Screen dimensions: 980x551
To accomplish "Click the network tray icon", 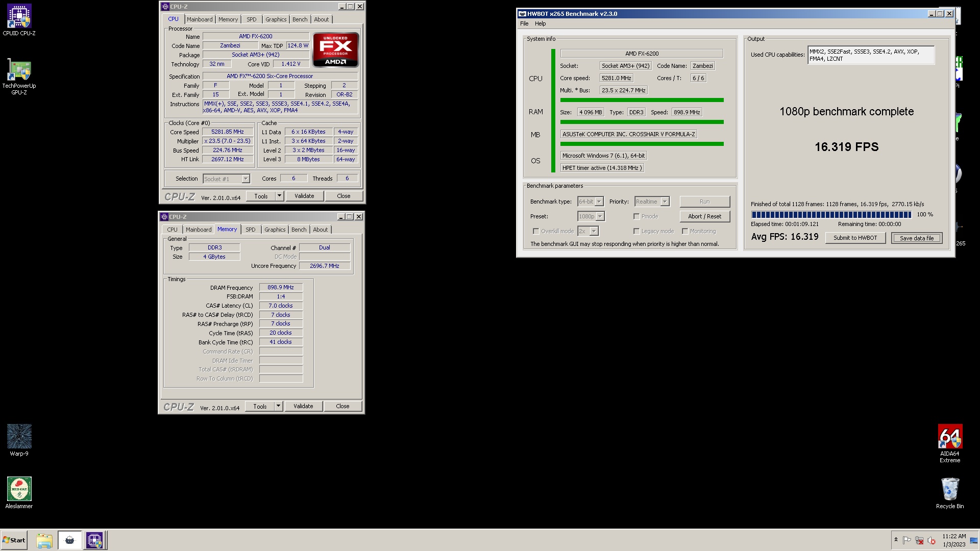I will (x=919, y=540).
